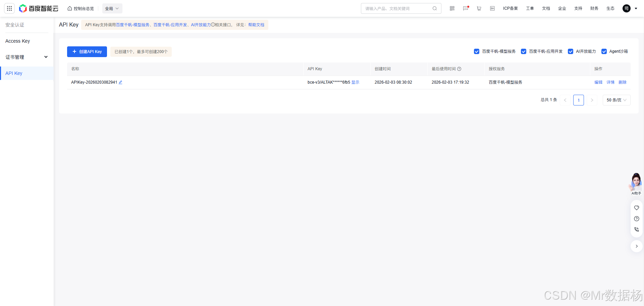Image resolution: width=644 pixels, height=306 pixels.
Task: Click 创建API Key button
Action: point(87,52)
